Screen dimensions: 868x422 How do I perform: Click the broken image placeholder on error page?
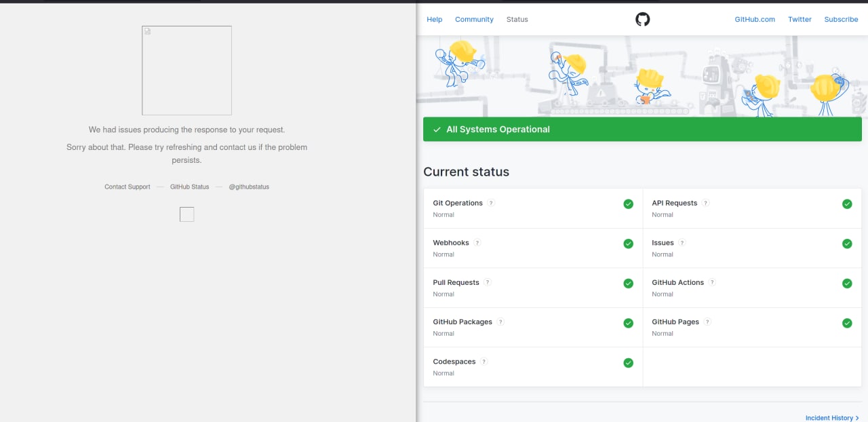(x=186, y=71)
